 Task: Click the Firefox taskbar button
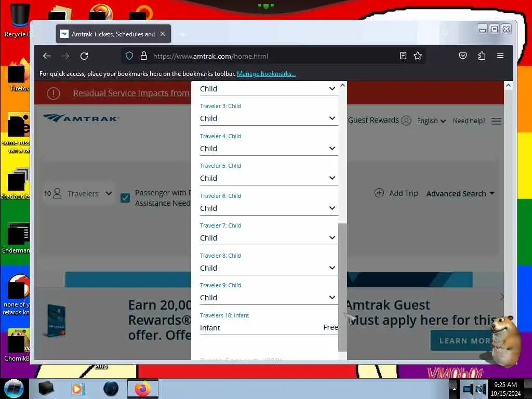pos(143,389)
